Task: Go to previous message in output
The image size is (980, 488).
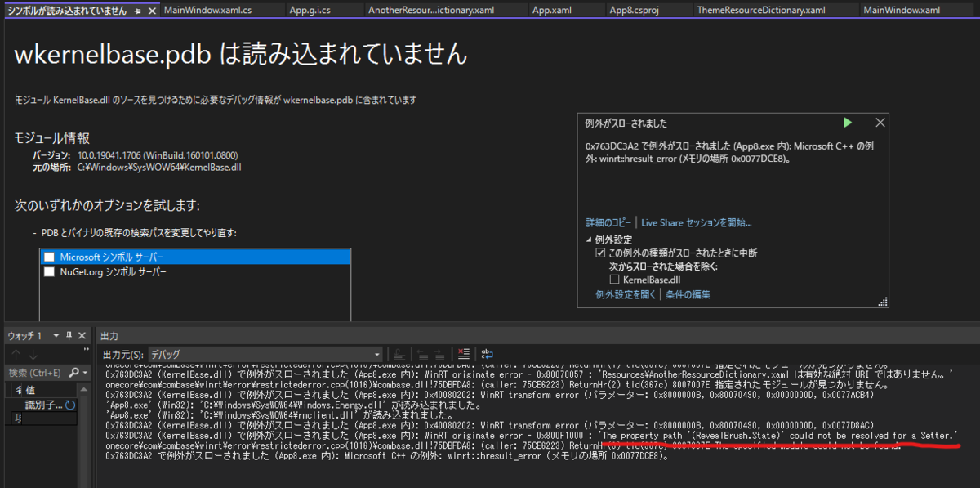Action: pyautogui.click(x=421, y=354)
